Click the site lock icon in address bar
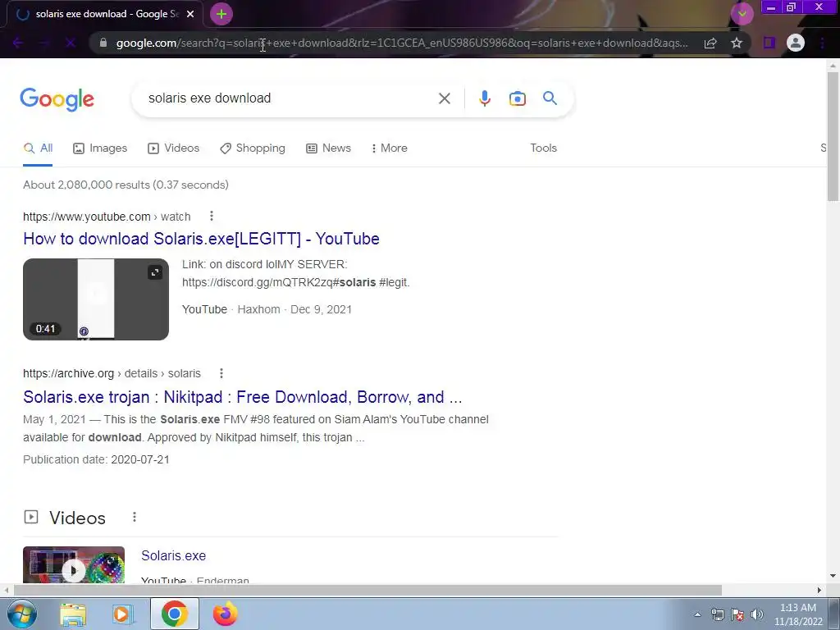840x630 pixels. click(103, 43)
